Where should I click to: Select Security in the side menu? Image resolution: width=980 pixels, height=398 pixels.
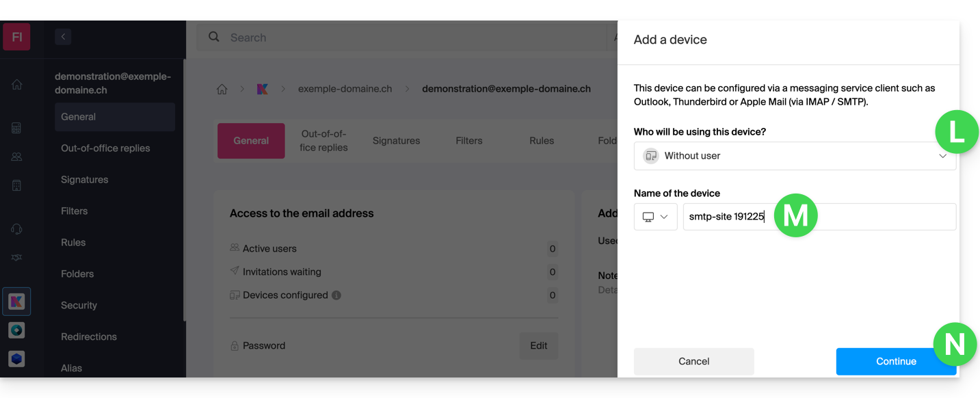pos(79,306)
